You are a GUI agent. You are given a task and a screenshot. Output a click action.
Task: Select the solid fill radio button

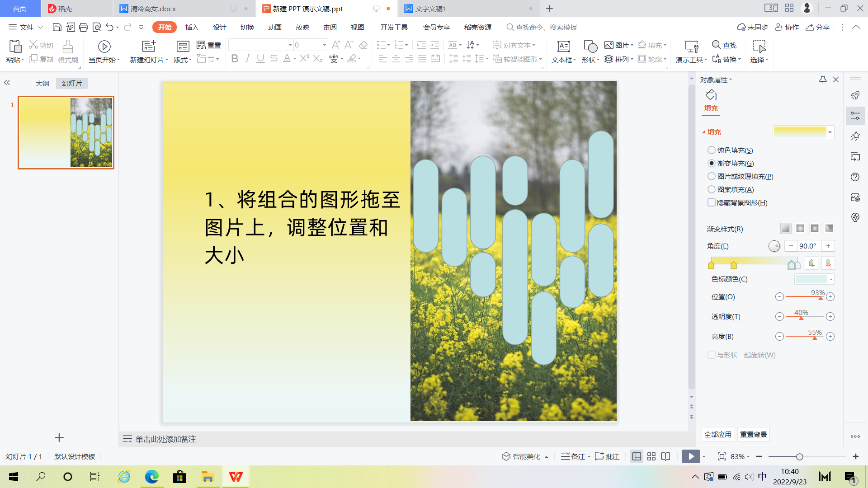(x=712, y=150)
